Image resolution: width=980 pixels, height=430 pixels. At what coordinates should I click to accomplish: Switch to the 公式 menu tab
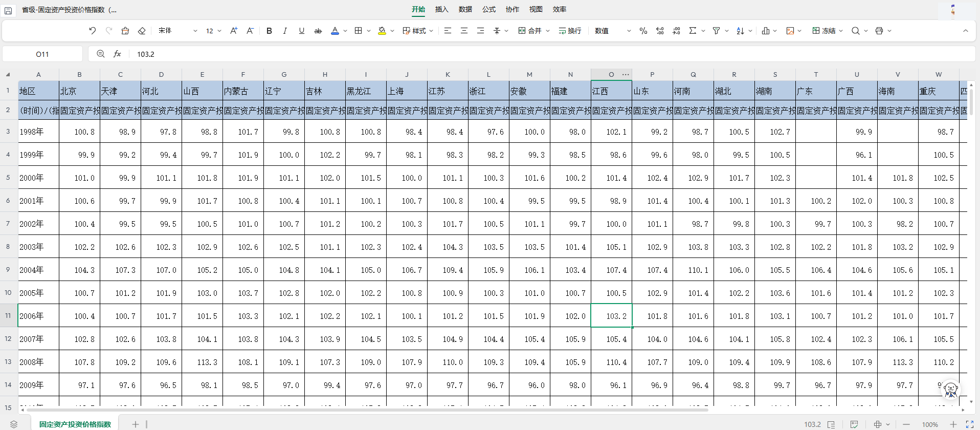[488, 9]
